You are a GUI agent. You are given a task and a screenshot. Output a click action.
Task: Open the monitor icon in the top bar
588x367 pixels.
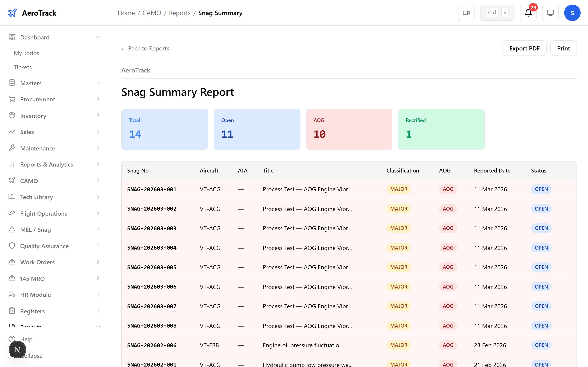(x=550, y=13)
